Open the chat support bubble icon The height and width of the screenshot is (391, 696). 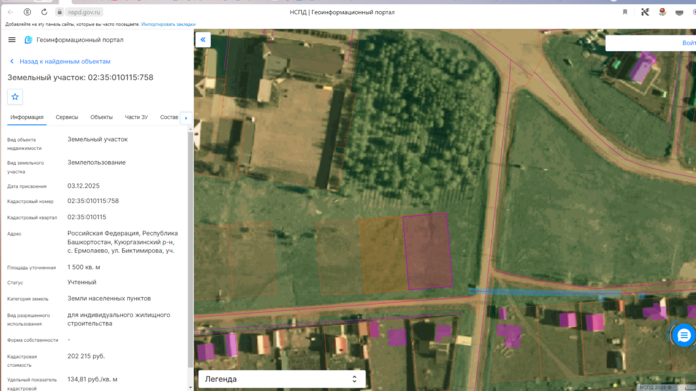click(684, 336)
